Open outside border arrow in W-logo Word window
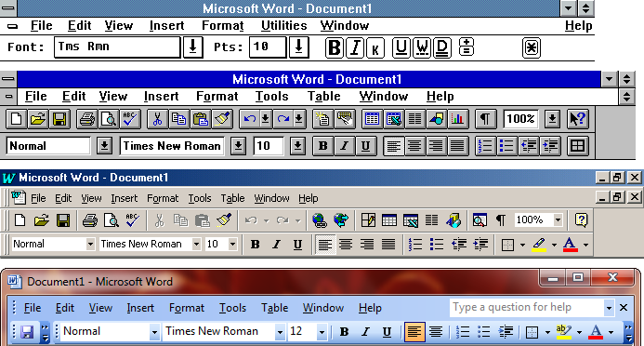The height and width of the screenshot is (346, 644). tap(522, 245)
